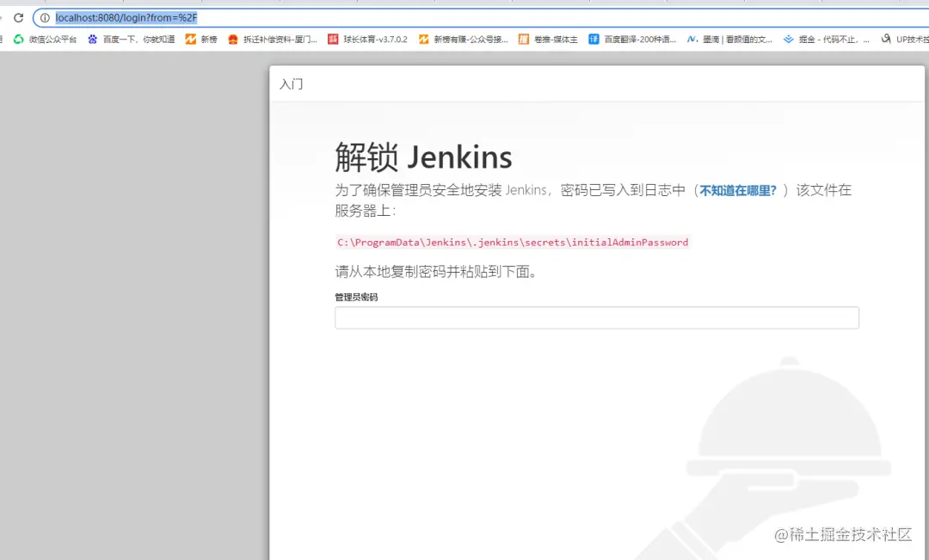
Task: Open the 球长体育-v3.7.0.2 bookmark
Action: coord(368,39)
